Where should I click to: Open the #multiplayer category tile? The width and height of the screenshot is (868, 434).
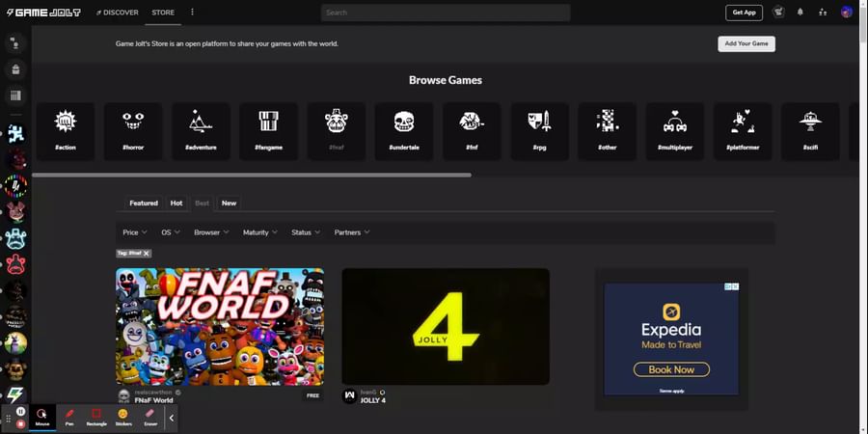point(675,131)
